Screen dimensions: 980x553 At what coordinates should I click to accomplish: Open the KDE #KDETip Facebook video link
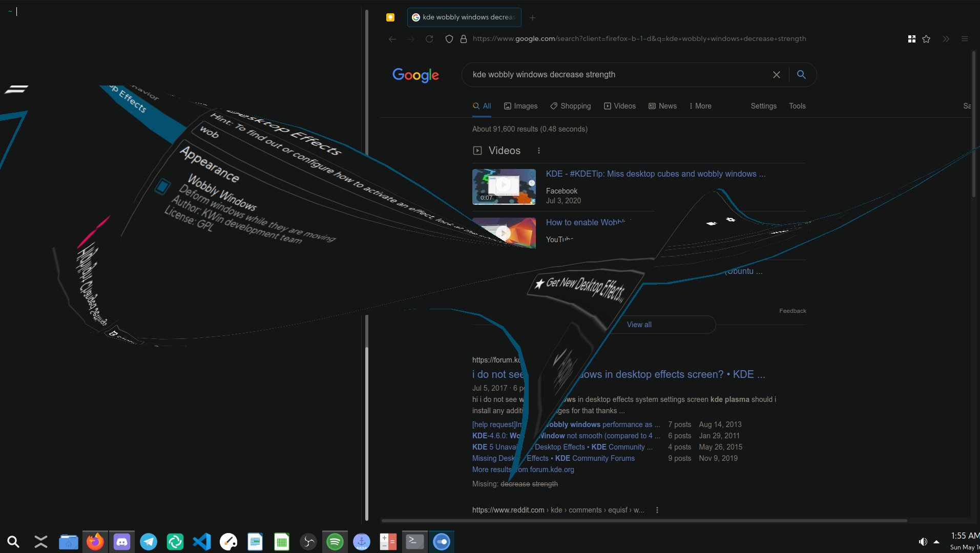click(x=656, y=174)
